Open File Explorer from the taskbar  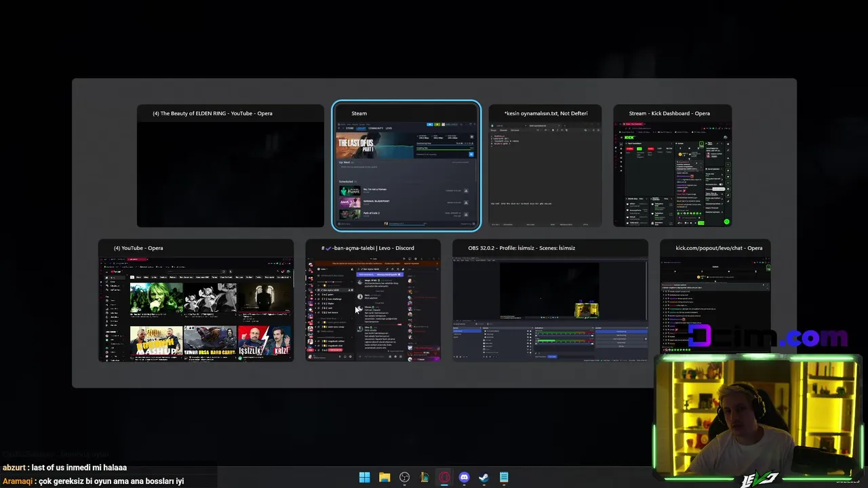(x=384, y=477)
